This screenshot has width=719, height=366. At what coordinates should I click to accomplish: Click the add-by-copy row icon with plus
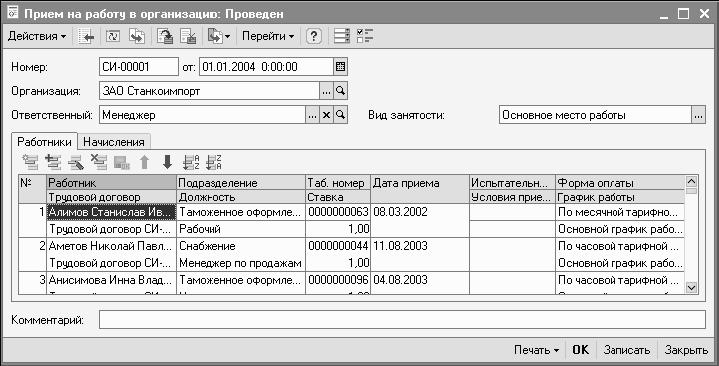pos(53,162)
